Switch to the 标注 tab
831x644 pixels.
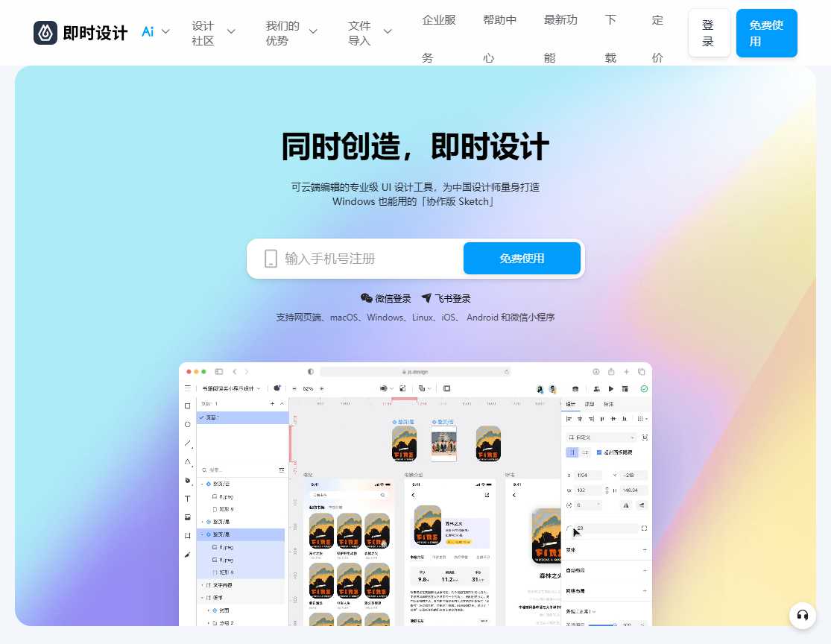pyautogui.click(x=609, y=404)
